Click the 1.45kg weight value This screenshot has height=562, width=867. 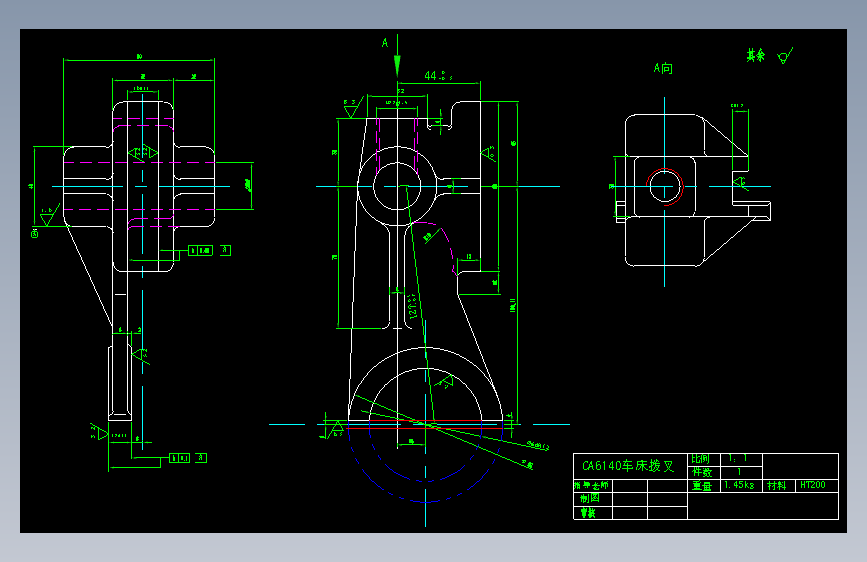[x=740, y=485]
